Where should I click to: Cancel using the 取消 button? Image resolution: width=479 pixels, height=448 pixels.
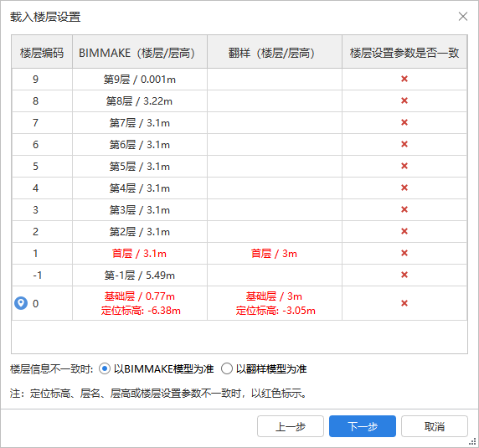[x=435, y=426]
